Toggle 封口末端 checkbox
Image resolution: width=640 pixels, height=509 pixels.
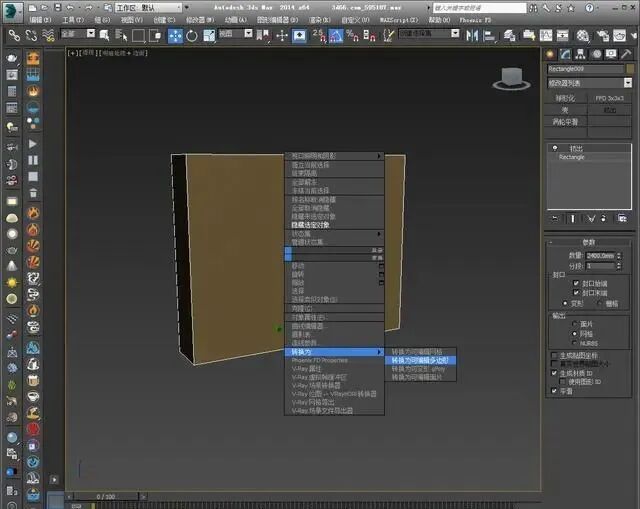pyautogui.click(x=576, y=293)
